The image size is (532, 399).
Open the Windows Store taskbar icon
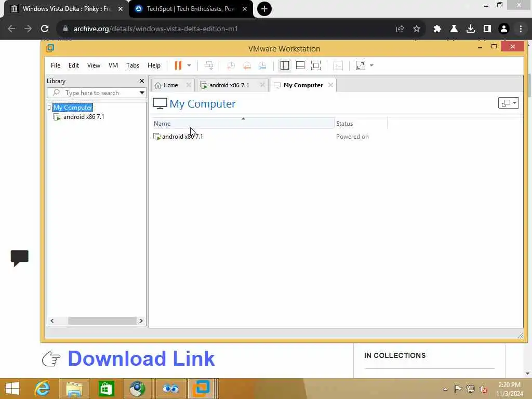tap(106, 389)
